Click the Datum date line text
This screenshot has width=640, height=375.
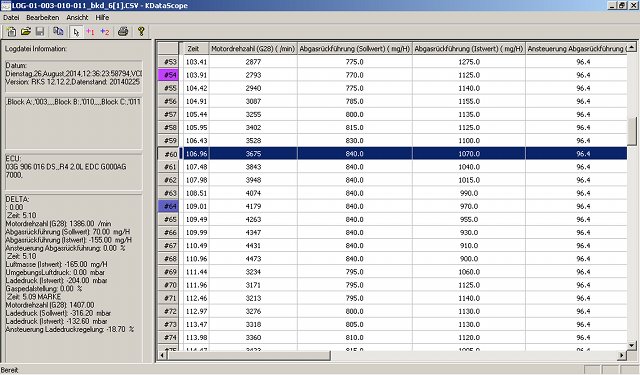[x=73, y=74]
